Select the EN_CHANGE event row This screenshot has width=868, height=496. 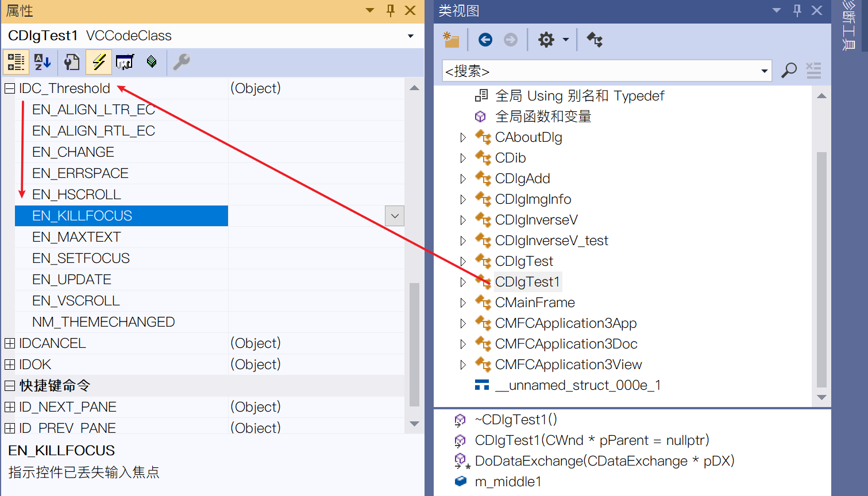pyautogui.click(x=210, y=152)
